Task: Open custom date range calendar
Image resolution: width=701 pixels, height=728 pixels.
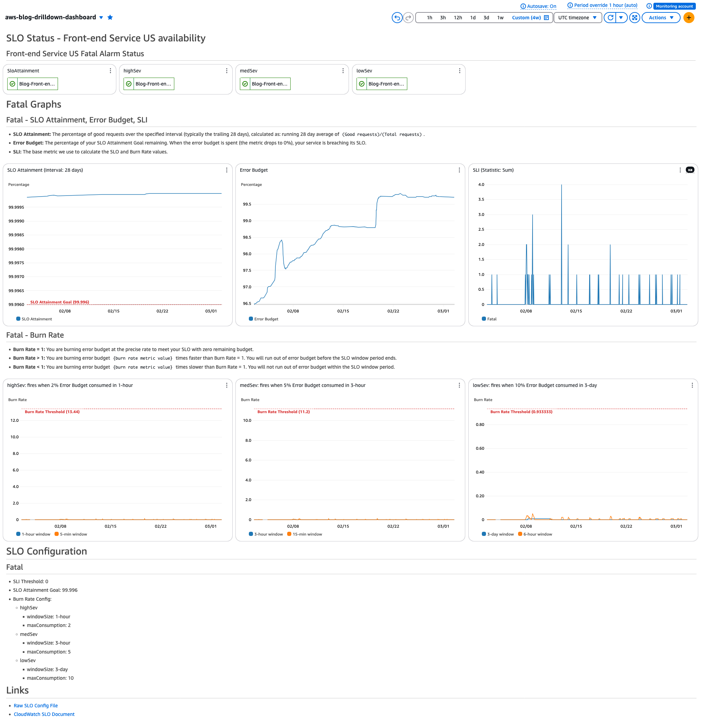Action: coord(546,18)
